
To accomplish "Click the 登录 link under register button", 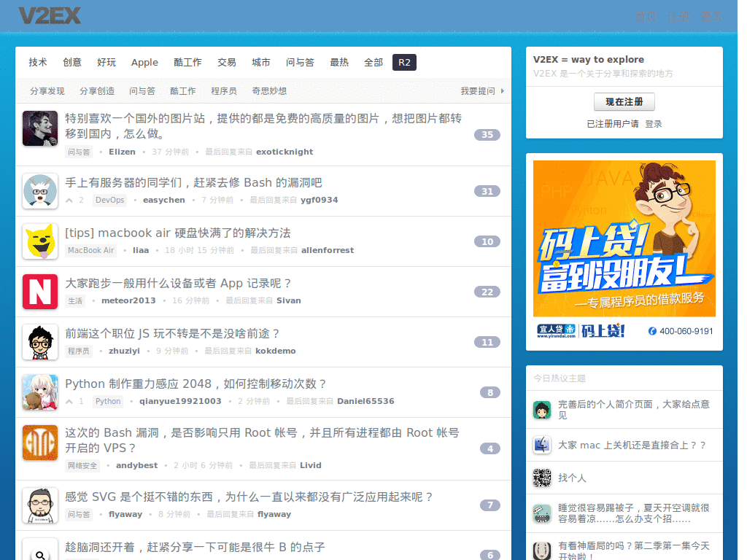I will 654,124.
